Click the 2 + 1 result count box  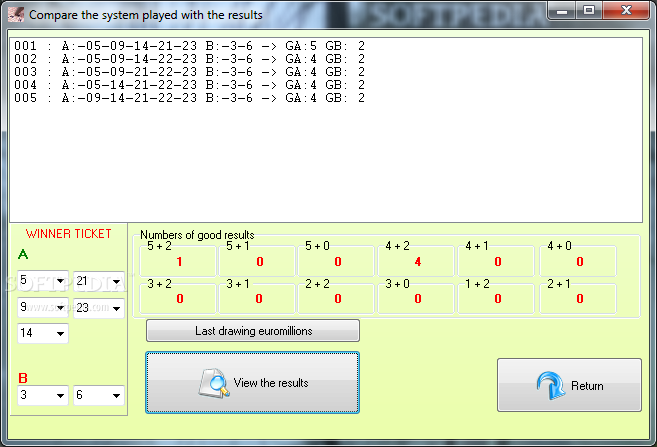pyautogui.click(x=578, y=298)
